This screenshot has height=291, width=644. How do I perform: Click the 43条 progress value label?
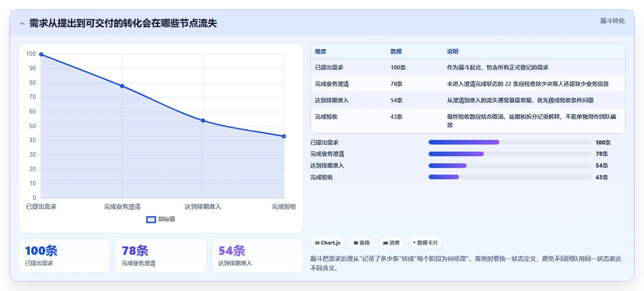point(602,177)
